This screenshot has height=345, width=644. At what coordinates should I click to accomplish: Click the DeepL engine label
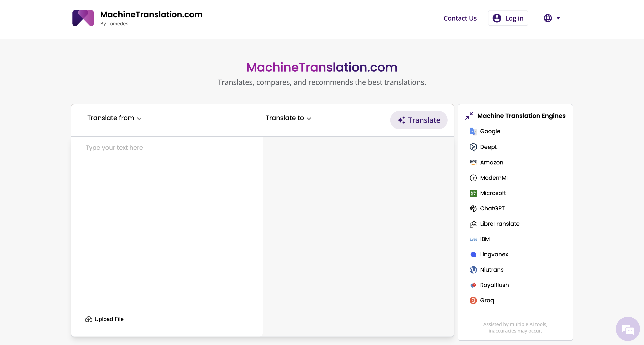coord(488,147)
